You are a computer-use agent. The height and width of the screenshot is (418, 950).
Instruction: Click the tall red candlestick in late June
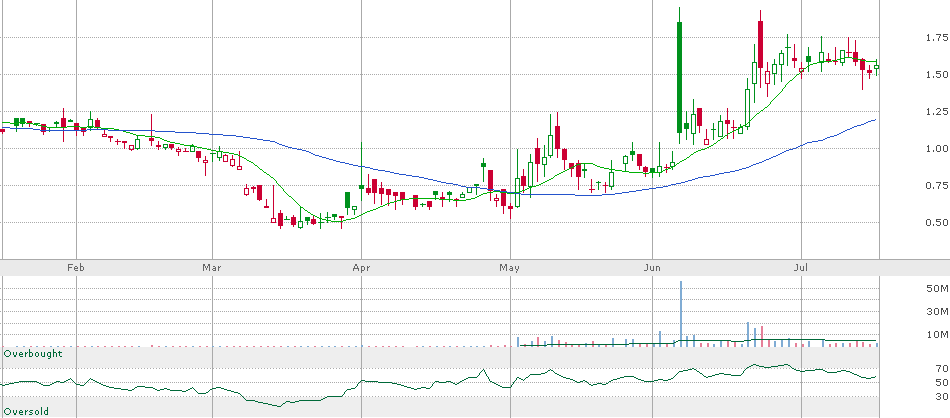[x=760, y=47]
